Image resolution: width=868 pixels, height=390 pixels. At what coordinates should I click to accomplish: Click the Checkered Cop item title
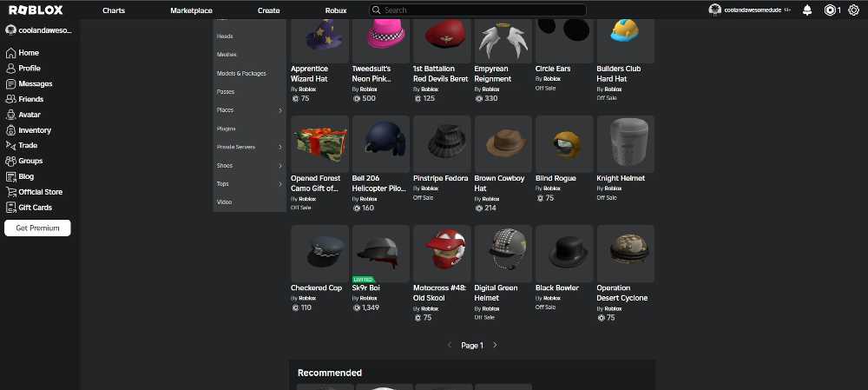tap(317, 288)
